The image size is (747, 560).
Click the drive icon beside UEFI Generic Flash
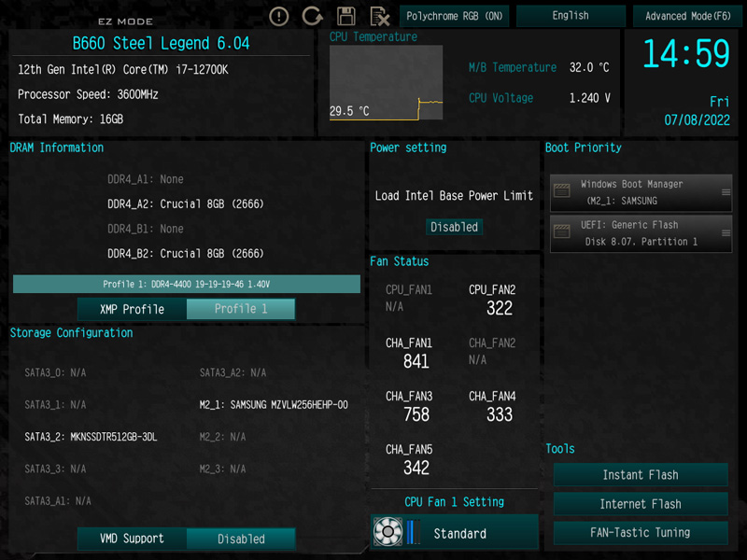pos(562,231)
